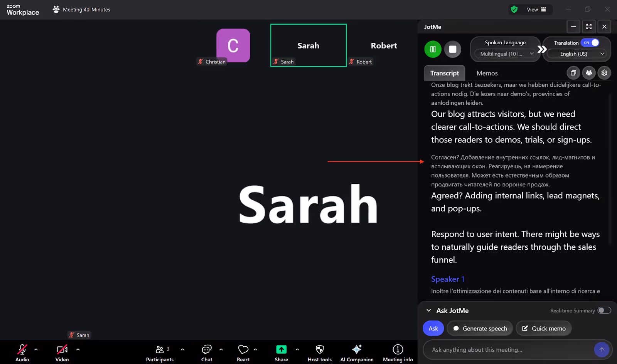
Task: Open the React heart menu
Action: click(x=243, y=352)
